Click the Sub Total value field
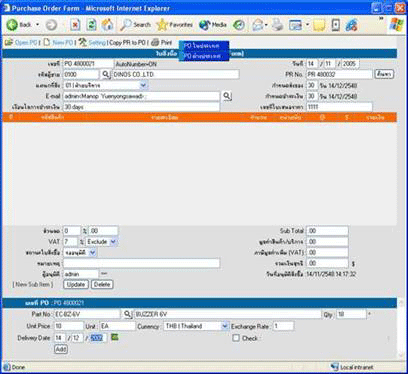408x374 pixels. coord(328,231)
